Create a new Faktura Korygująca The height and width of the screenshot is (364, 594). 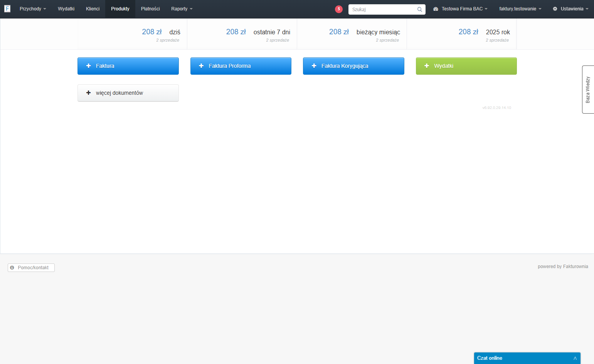(x=353, y=66)
